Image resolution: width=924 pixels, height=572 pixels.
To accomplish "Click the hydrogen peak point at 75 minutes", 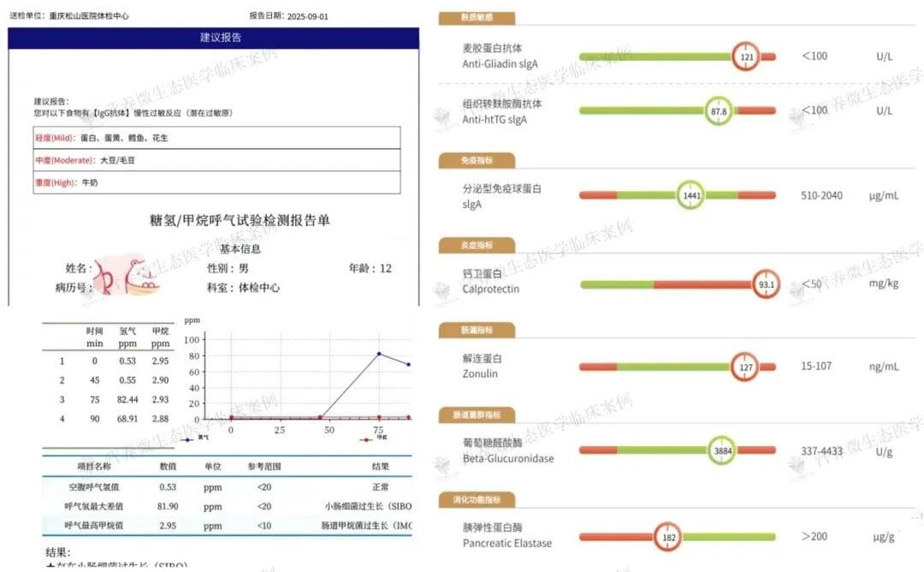I will (x=379, y=354).
